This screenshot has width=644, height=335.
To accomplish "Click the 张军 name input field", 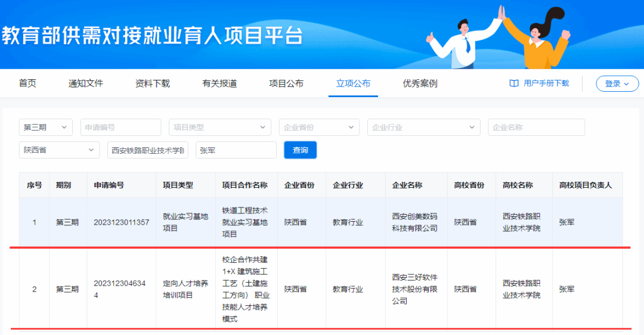I will [236, 150].
